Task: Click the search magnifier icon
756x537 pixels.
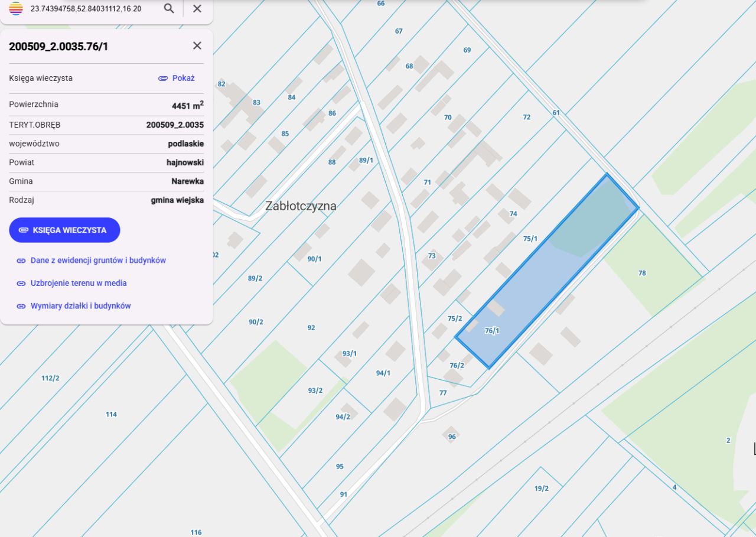Action: pos(169,8)
